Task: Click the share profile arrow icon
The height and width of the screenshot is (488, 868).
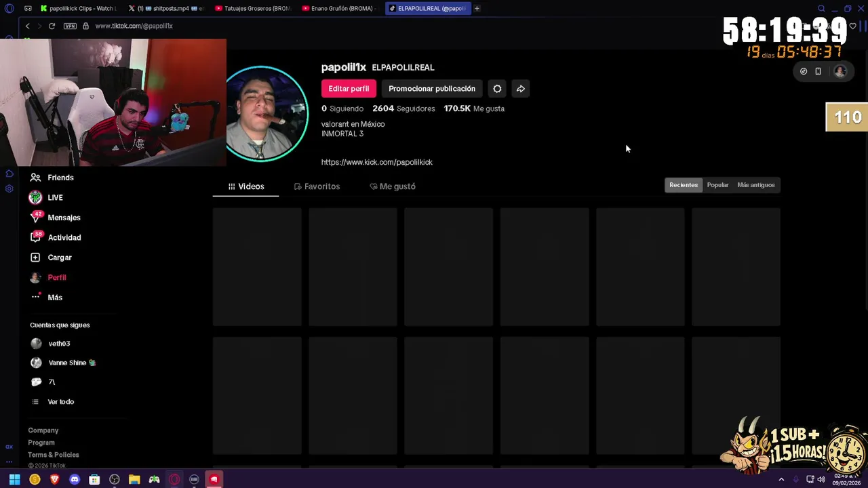Action: [520, 89]
